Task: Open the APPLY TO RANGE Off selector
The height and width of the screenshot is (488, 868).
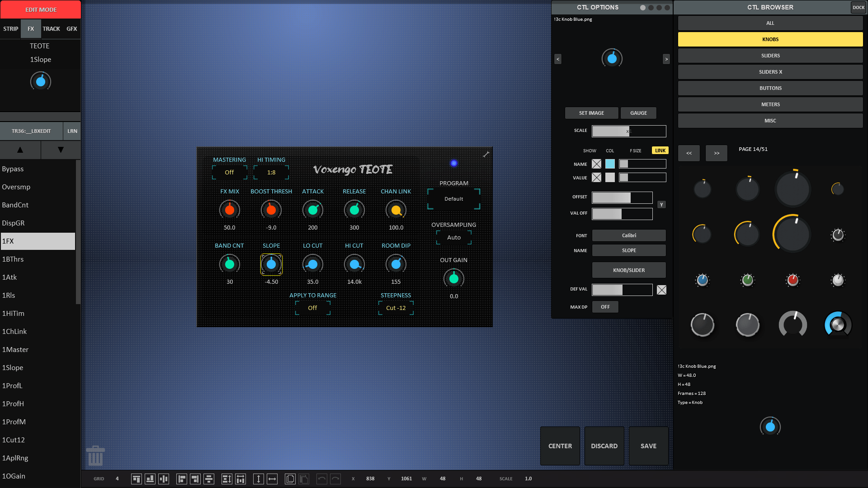Action: tap(313, 308)
